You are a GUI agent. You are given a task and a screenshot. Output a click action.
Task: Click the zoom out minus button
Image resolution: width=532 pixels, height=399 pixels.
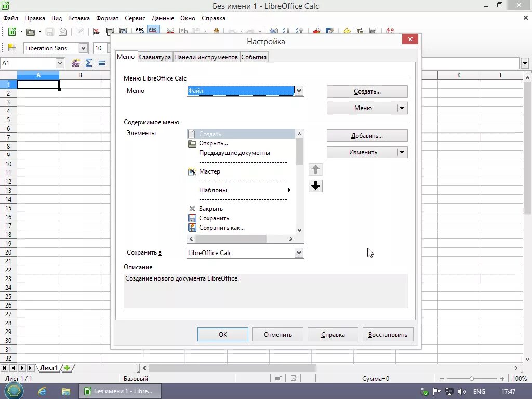click(442, 378)
